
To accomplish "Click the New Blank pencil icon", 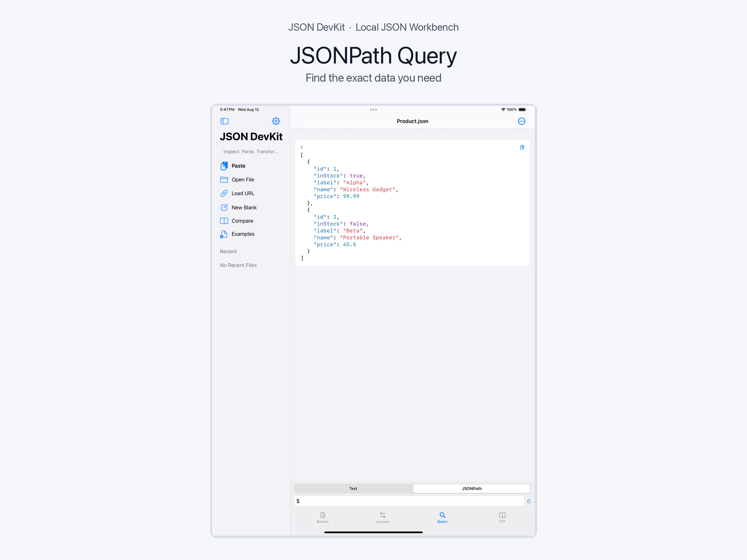I will point(224,207).
